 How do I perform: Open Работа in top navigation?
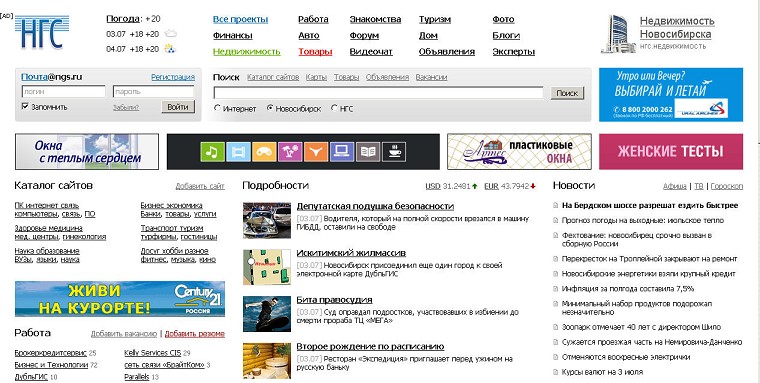coord(313,19)
